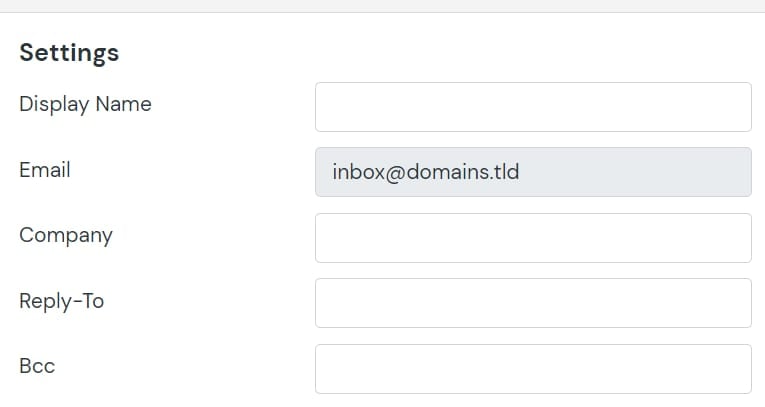
Task: Click the "Reply-To" label text
Action: (x=61, y=301)
